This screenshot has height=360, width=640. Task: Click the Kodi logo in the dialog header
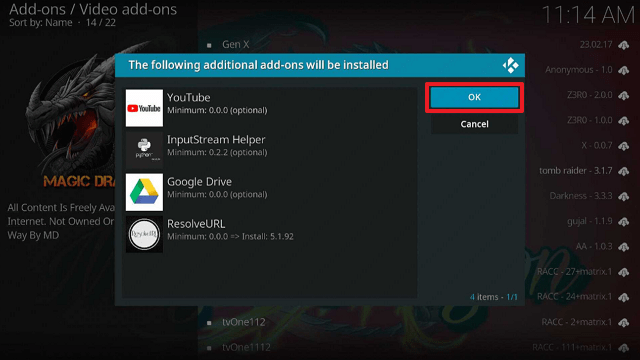point(510,65)
